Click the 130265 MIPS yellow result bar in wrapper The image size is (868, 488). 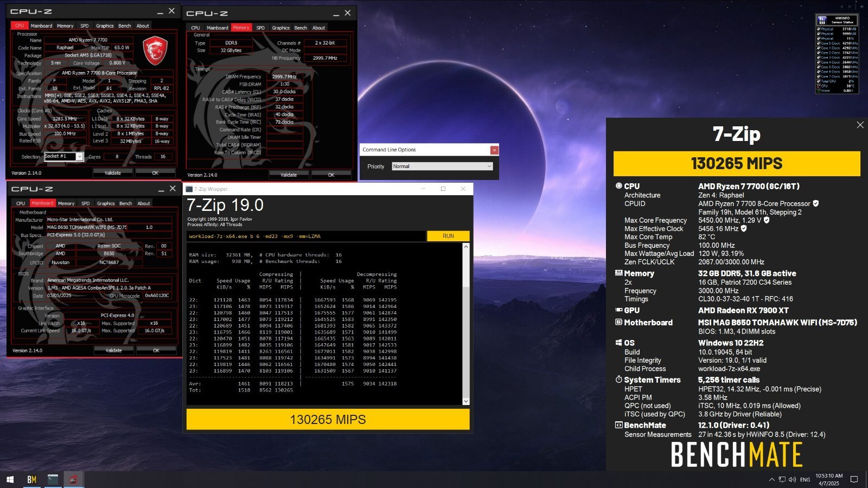click(x=328, y=419)
